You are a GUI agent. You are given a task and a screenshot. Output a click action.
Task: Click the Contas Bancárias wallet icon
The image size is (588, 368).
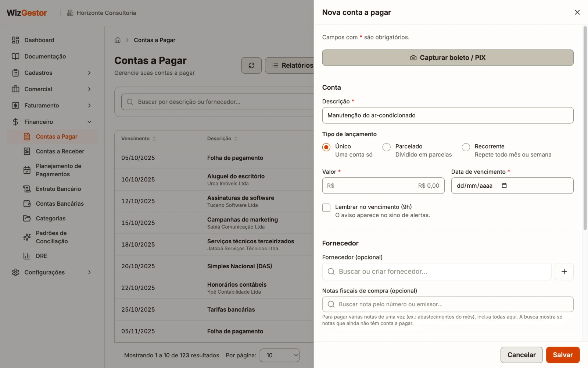click(27, 204)
